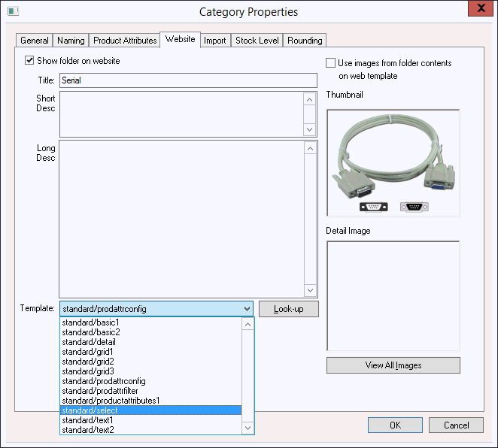This screenshot has height=448, width=498.
Task: Open the Rounding tab
Action: pyautogui.click(x=305, y=41)
